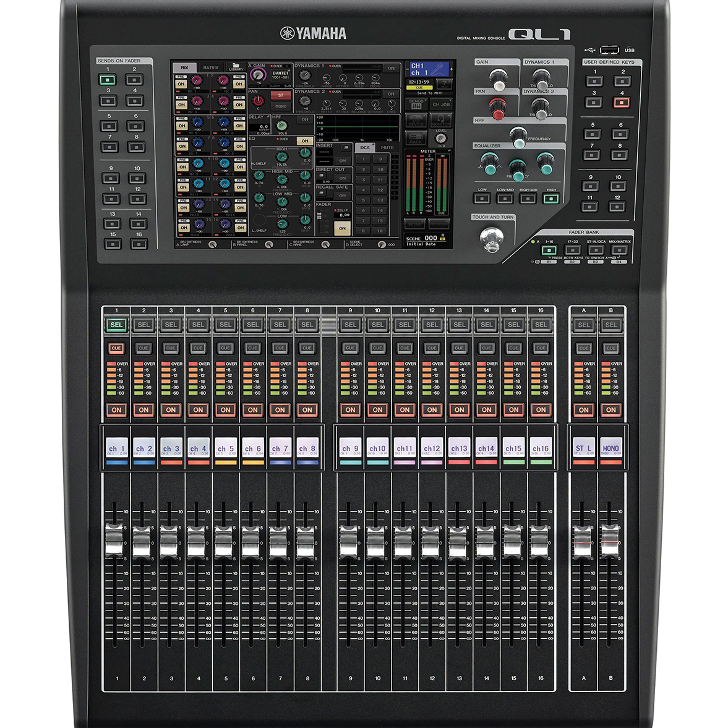Screen dimensions: 728x728
Task: Select the MIX 1 send level knob
Action: coord(197,80)
